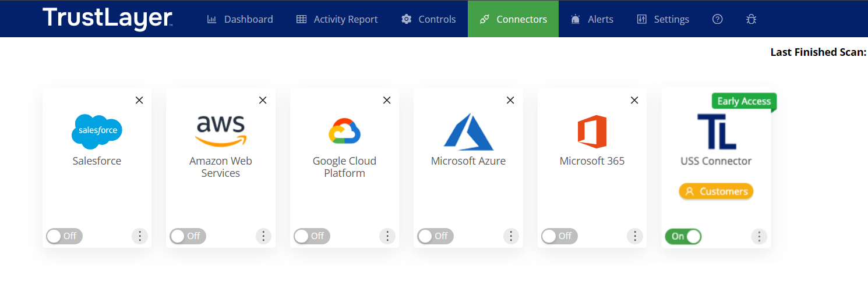This screenshot has width=868, height=306.
Task: Open the Settings tab
Action: click(x=663, y=19)
